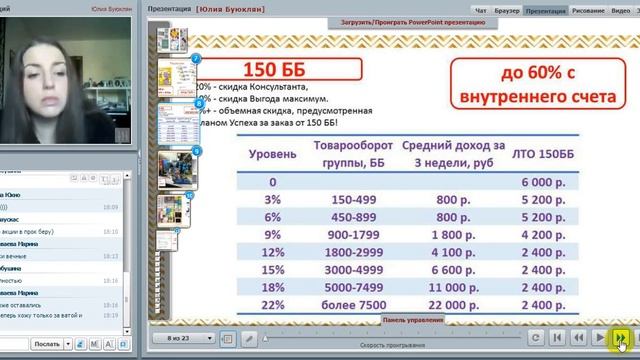Click the blue user icon beside Послать
This screenshot has width=640, height=360.
[80, 344]
